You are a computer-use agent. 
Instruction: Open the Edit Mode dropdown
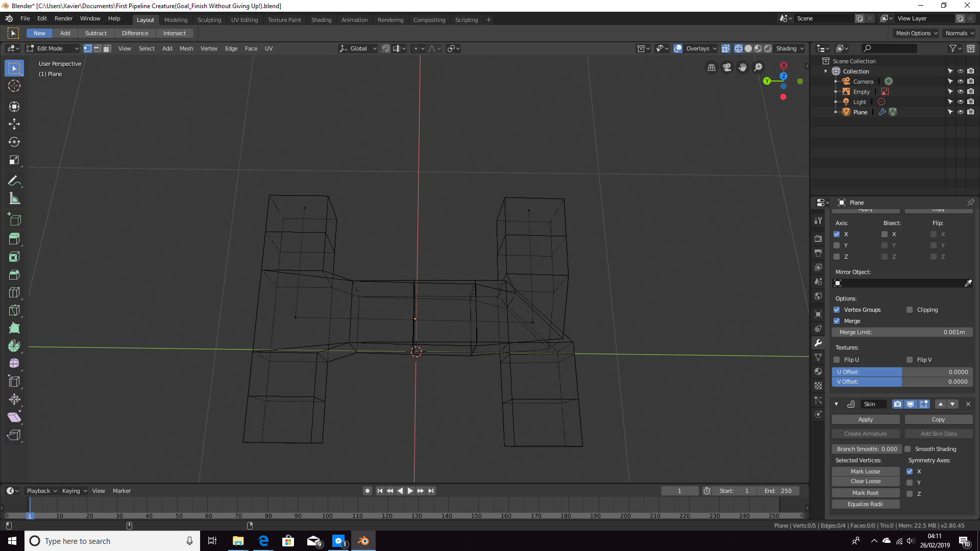[x=53, y=48]
